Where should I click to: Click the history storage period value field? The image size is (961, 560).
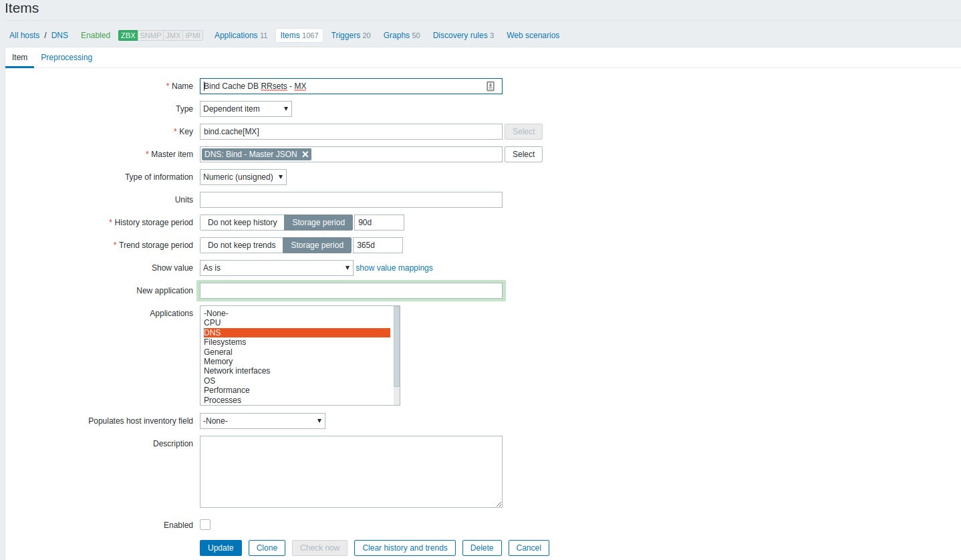click(379, 223)
